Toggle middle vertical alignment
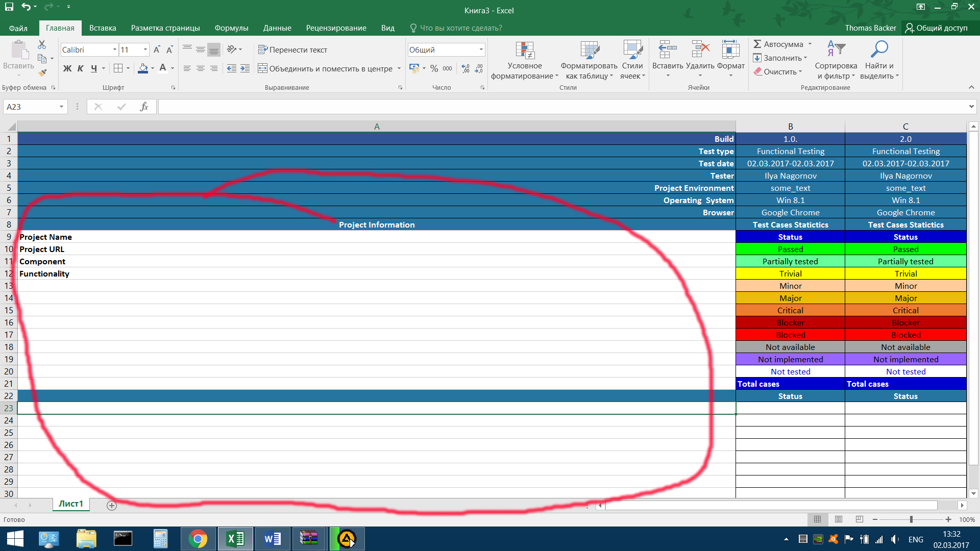Viewport: 980px width, 551px height. pyautogui.click(x=201, y=49)
